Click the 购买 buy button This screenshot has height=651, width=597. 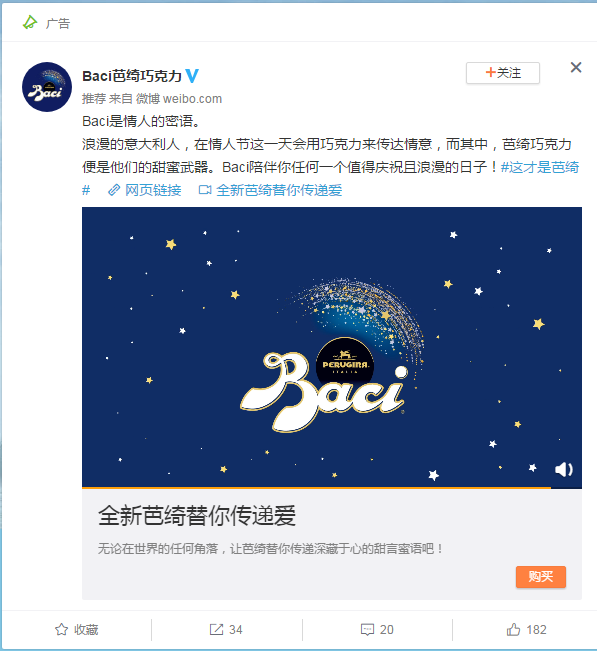click(x=541, y=577)
